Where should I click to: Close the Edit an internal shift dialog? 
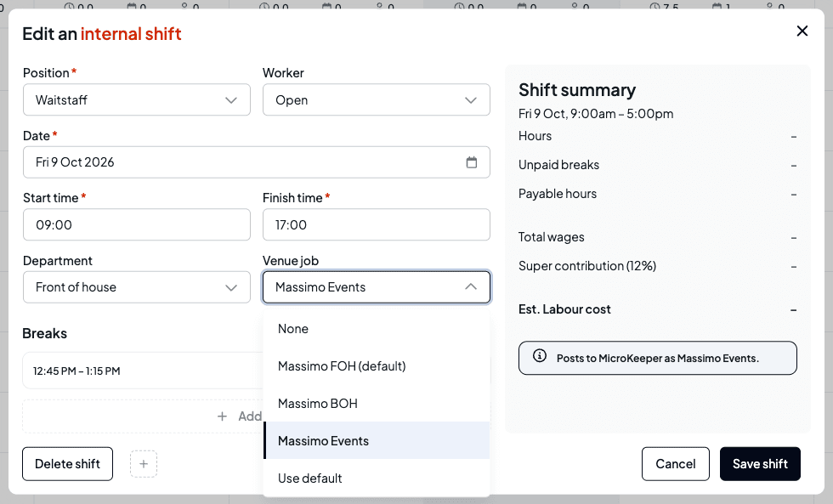pos(802,31)
